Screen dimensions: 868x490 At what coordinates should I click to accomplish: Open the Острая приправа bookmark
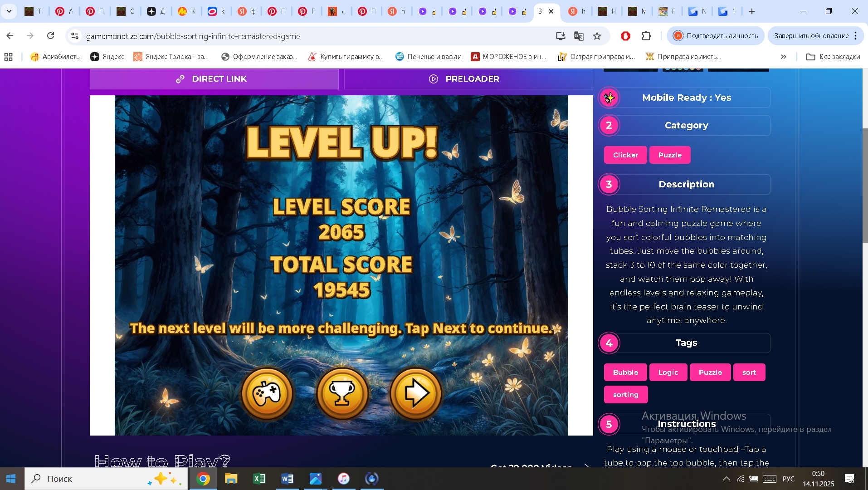(596, 57)
